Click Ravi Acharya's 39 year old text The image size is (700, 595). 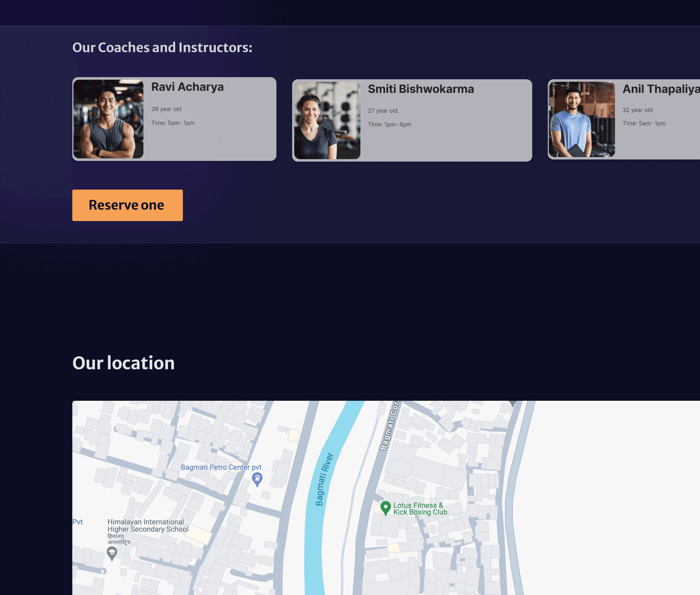click(x=166, y=109)
